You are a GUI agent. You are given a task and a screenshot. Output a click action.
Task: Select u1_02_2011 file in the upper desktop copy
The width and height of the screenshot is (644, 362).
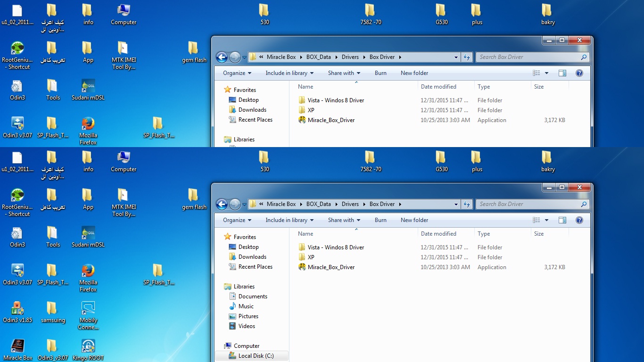(x=17, y=14)
